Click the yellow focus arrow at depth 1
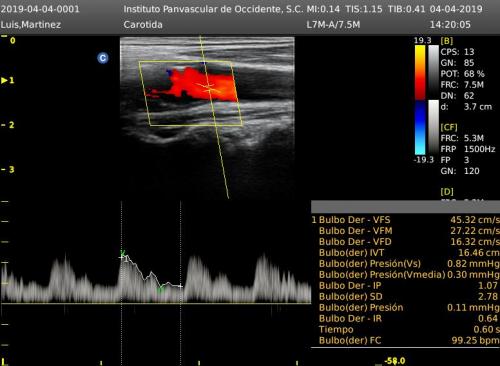Viewport: 500px width, 366px height. point(4,80)
